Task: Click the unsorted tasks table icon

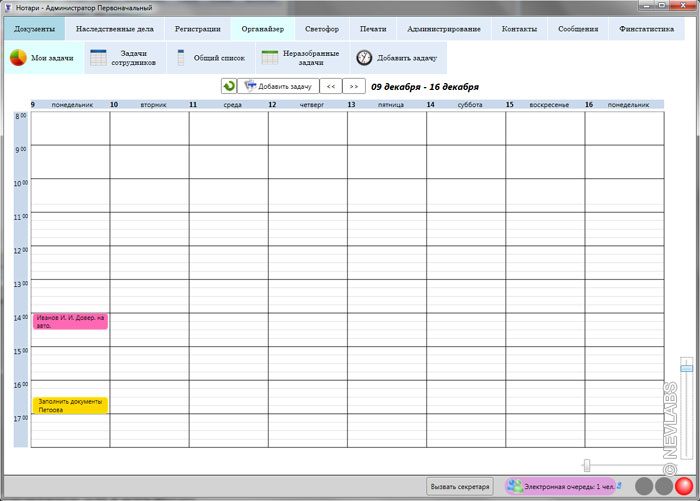Action: point(270,58)
